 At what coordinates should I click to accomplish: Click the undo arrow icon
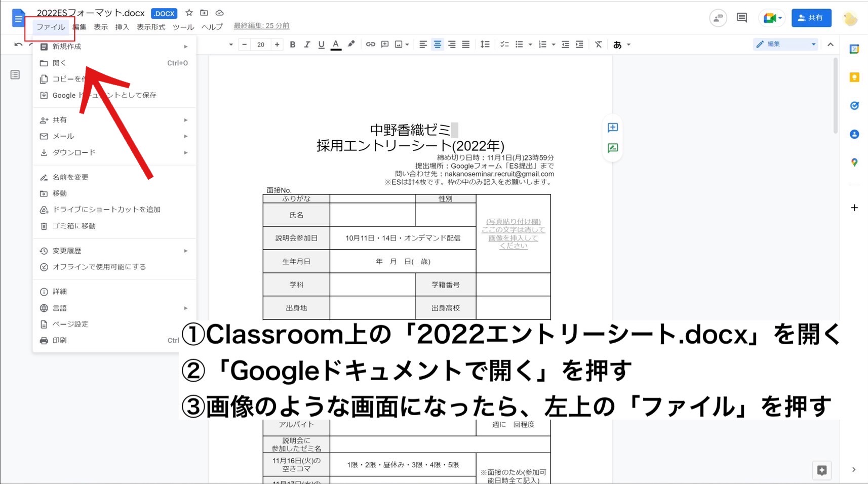tap(18, 45)
